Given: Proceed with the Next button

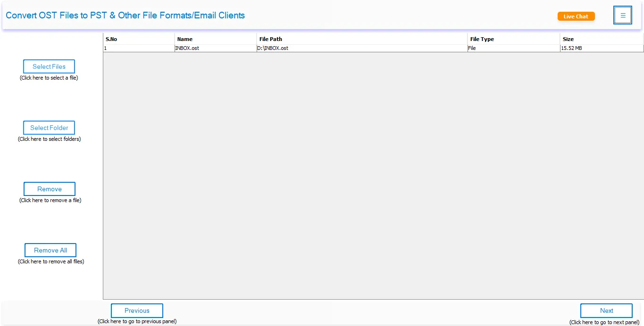Looking at the screenshot, I should coord(606,310).
